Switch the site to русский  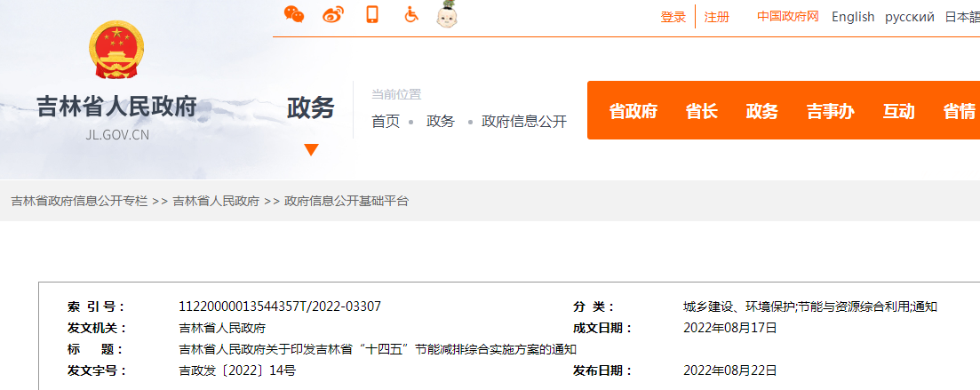click(x=910, y=17)
